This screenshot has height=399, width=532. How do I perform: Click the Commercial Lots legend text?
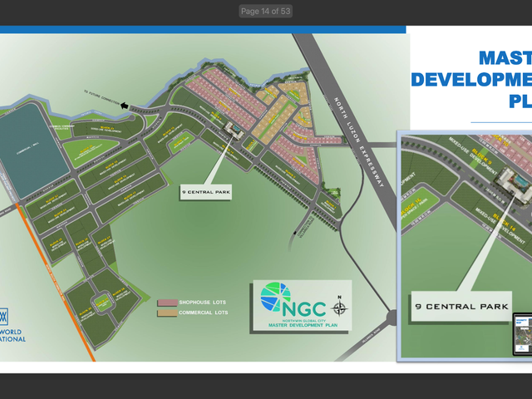click(203, 313)
